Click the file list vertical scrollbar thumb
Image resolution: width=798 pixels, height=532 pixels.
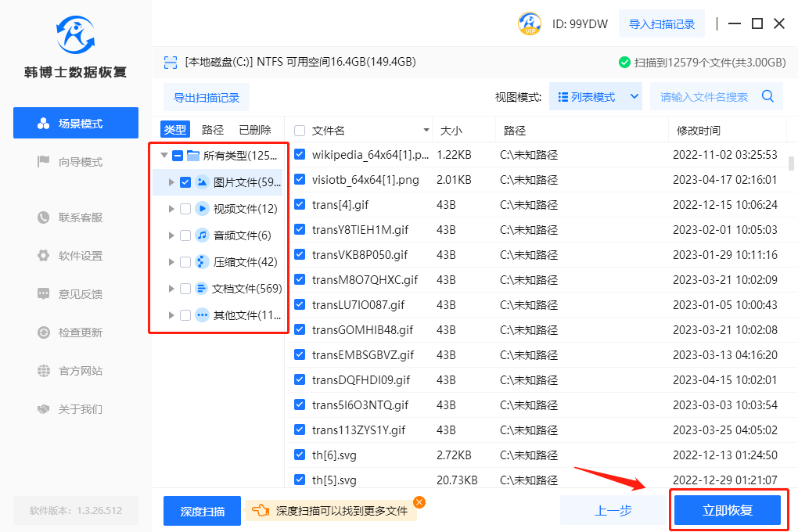[791, 163]
